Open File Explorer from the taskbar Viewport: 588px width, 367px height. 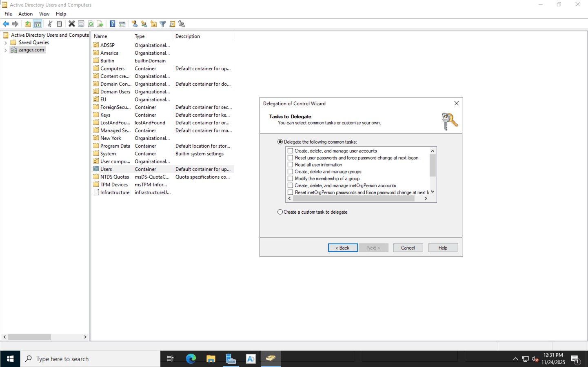211,359
